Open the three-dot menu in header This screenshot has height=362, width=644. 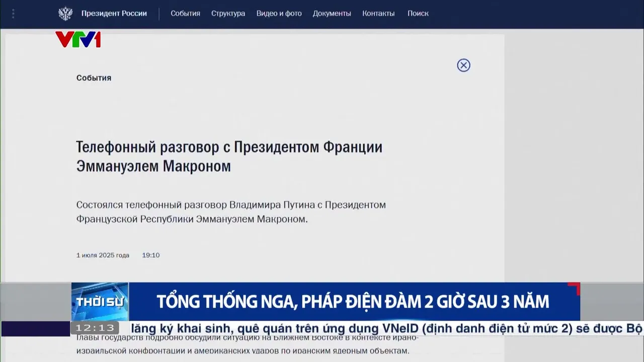[13, 14]
